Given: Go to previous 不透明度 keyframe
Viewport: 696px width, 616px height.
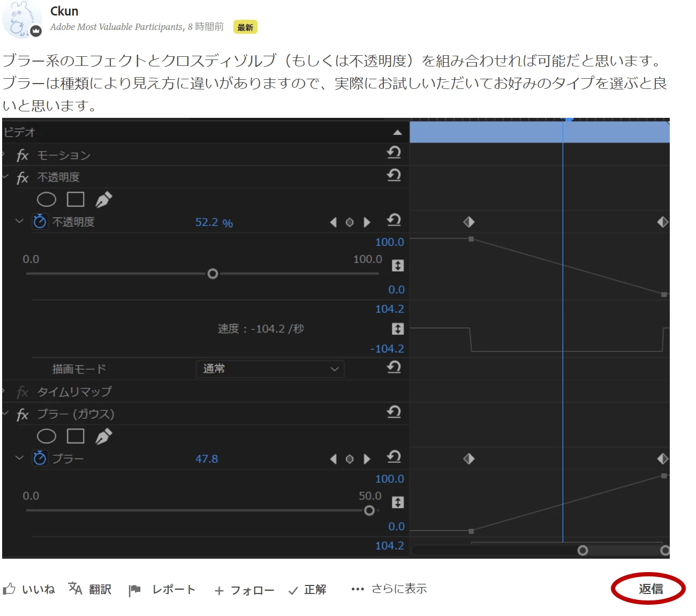Looking at the screenshot, I should [x=334, y=222].
